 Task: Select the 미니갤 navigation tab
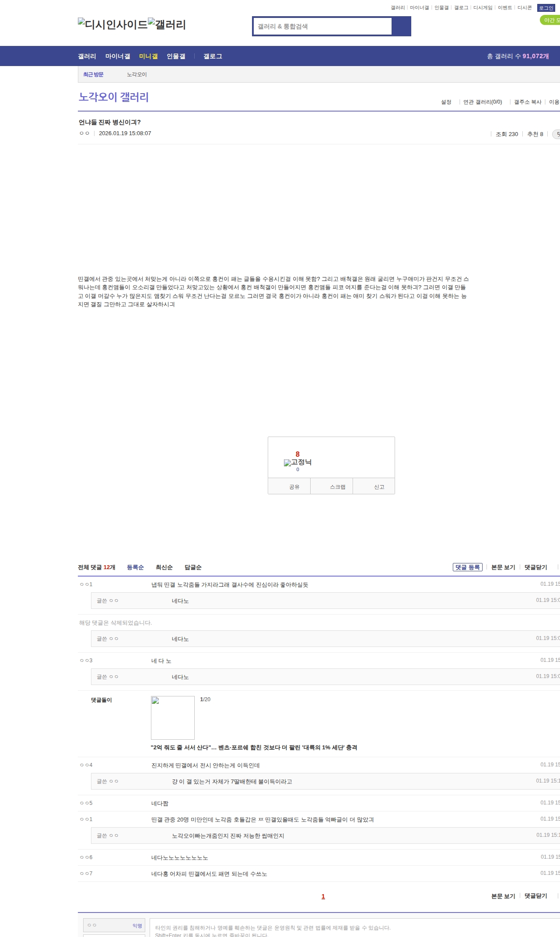pyautogui.click(x=148, y=56)
